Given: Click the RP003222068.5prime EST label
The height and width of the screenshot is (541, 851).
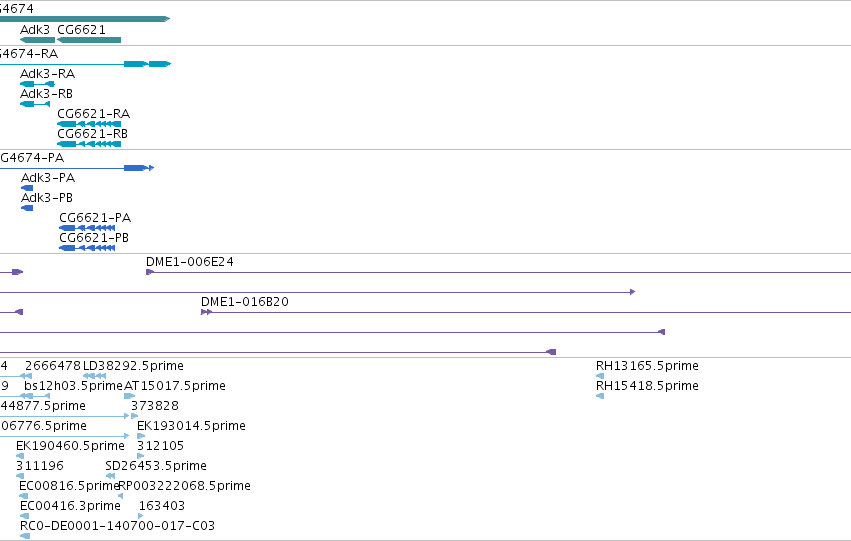Looking at the screenshot, I should [184, 486].
